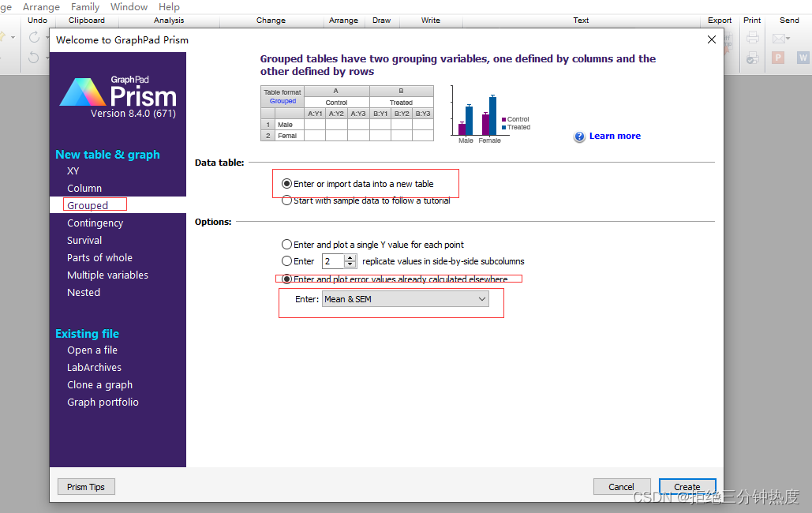Select Contingency table type
This screenshot has height=513, width=812.
(95, 223)
